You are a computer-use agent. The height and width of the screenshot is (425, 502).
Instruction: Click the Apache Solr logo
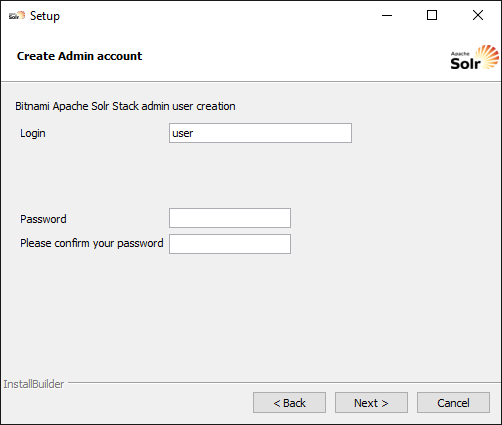474,57
